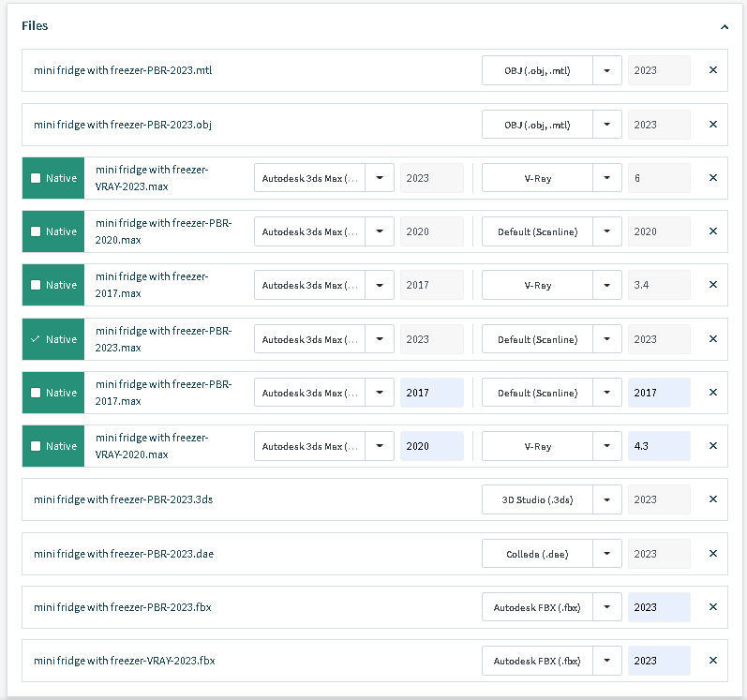Check Native box for VRAY-2023.max
The width and height of the screenshot is (747, 700).
click(36, 178)
